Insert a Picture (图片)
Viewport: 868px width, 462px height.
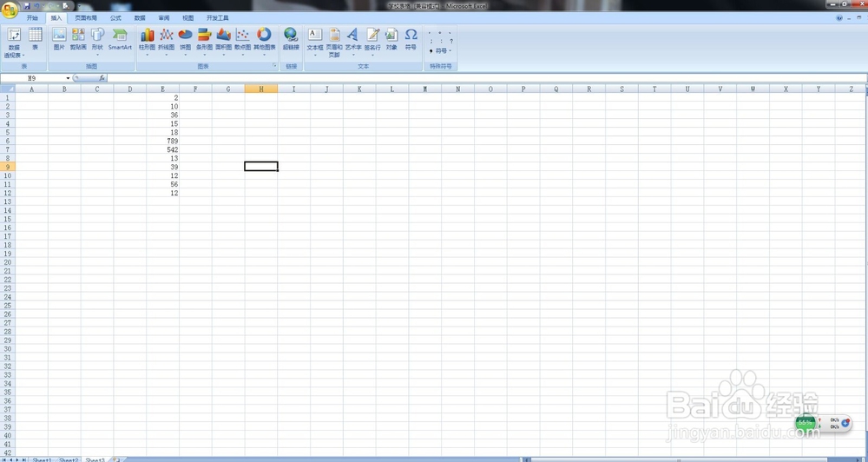click(x=59, y=39)
